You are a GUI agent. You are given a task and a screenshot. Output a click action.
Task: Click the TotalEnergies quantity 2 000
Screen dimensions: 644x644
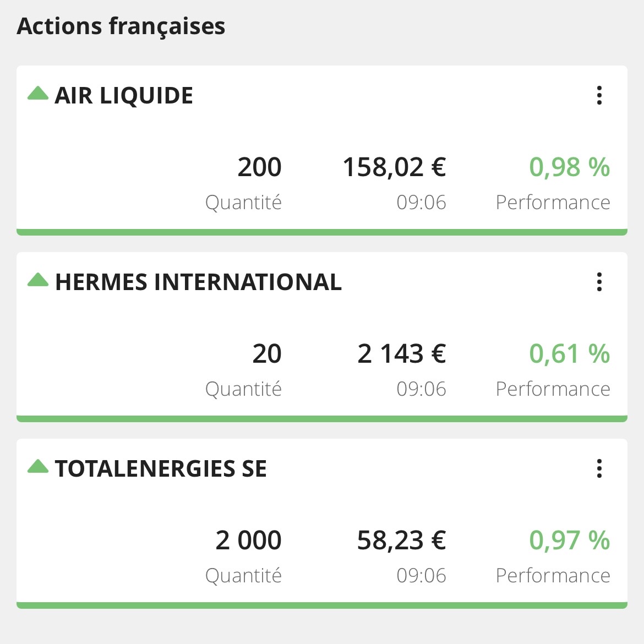click(248, 541)
